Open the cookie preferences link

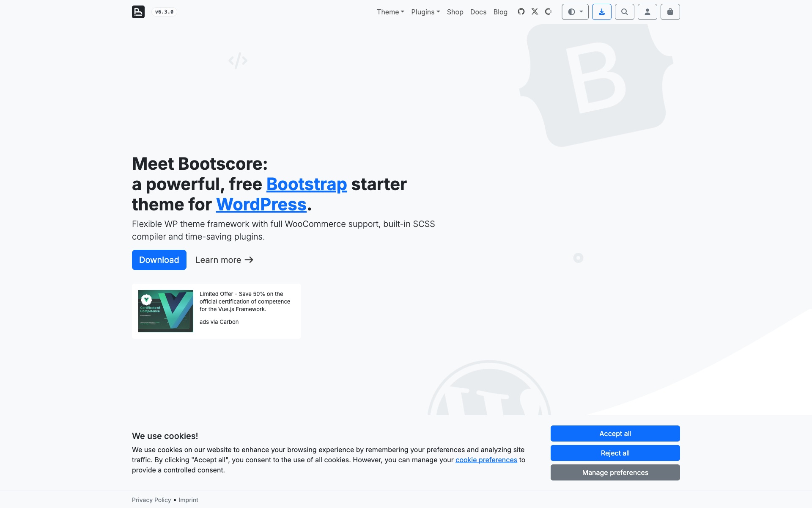[x=486, y=460]
